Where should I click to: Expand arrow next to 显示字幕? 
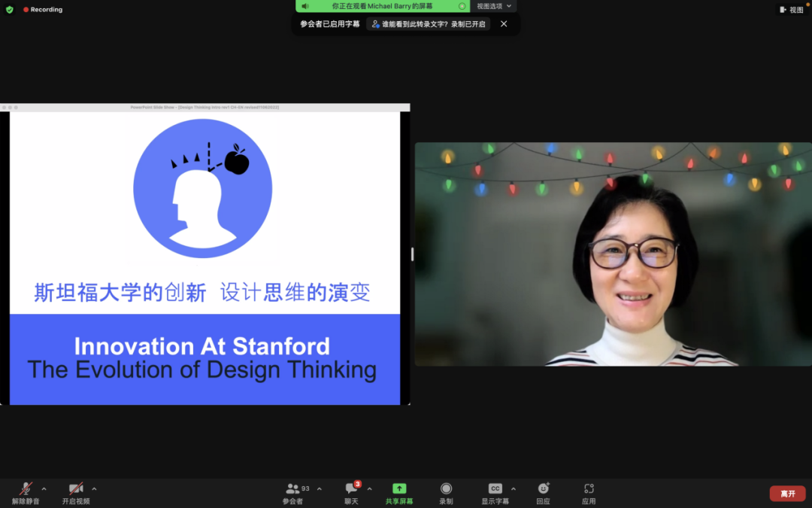(514, 489)
